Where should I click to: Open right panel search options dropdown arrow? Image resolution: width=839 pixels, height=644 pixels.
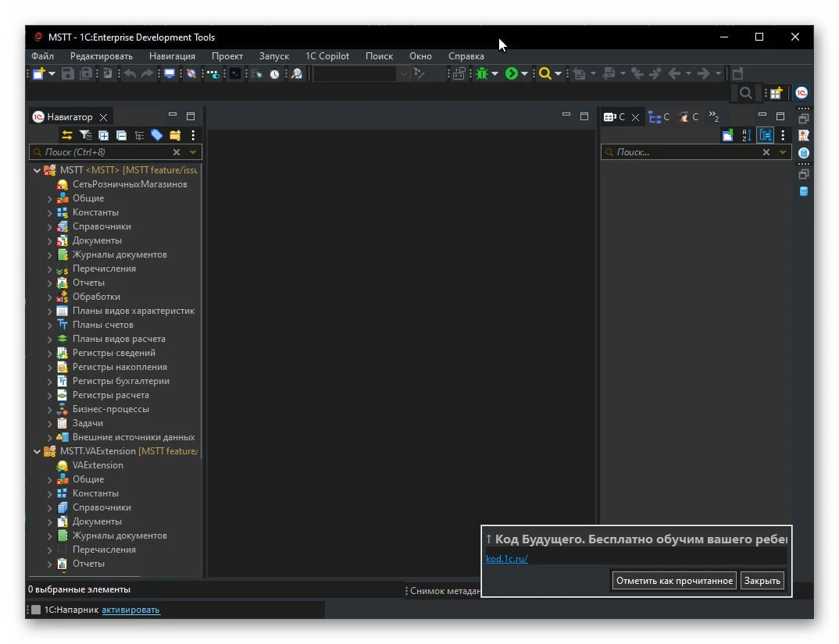[783, 152]
